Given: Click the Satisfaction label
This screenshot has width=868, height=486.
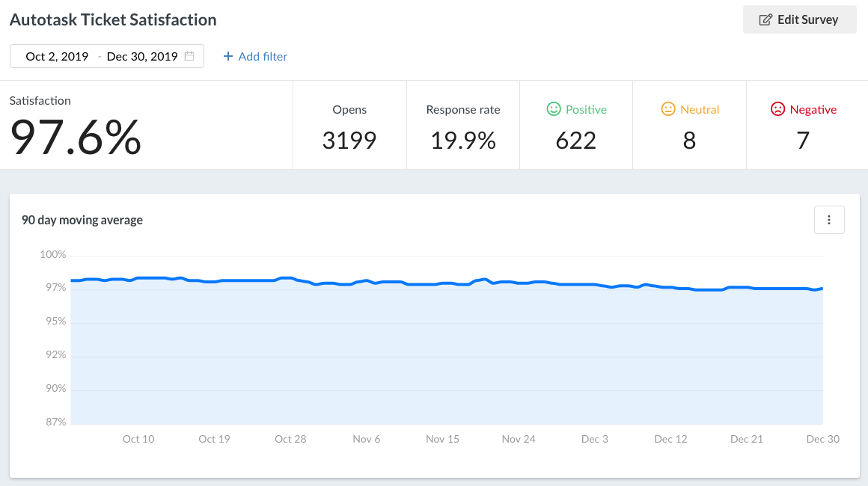Looking at the screenshot, I should 40,101.
